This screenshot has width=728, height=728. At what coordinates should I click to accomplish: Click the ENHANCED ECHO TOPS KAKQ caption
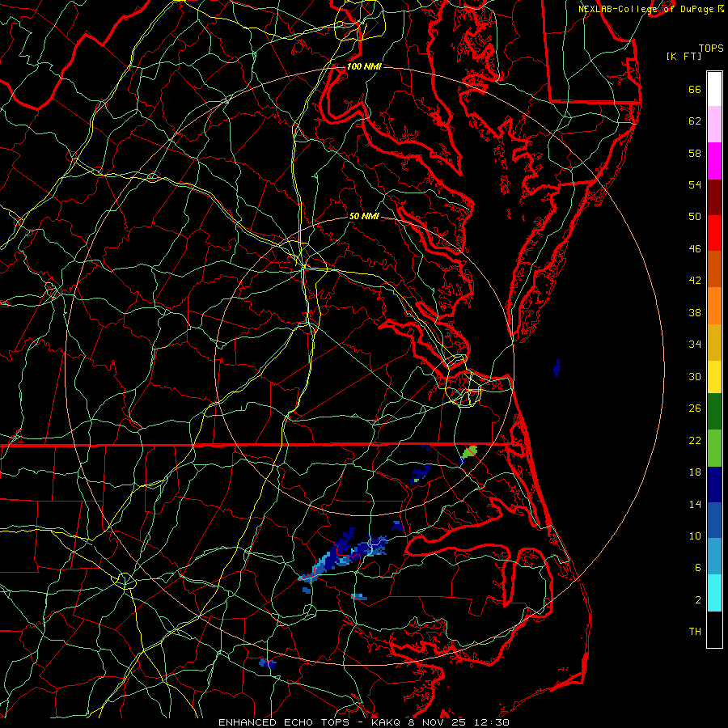click(x=364, y=722)
